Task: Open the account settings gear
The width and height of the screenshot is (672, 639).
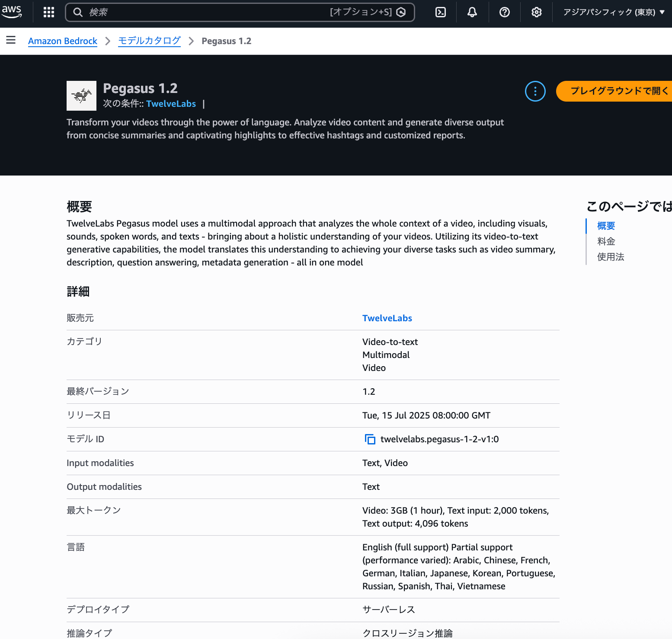Action: 536,12
